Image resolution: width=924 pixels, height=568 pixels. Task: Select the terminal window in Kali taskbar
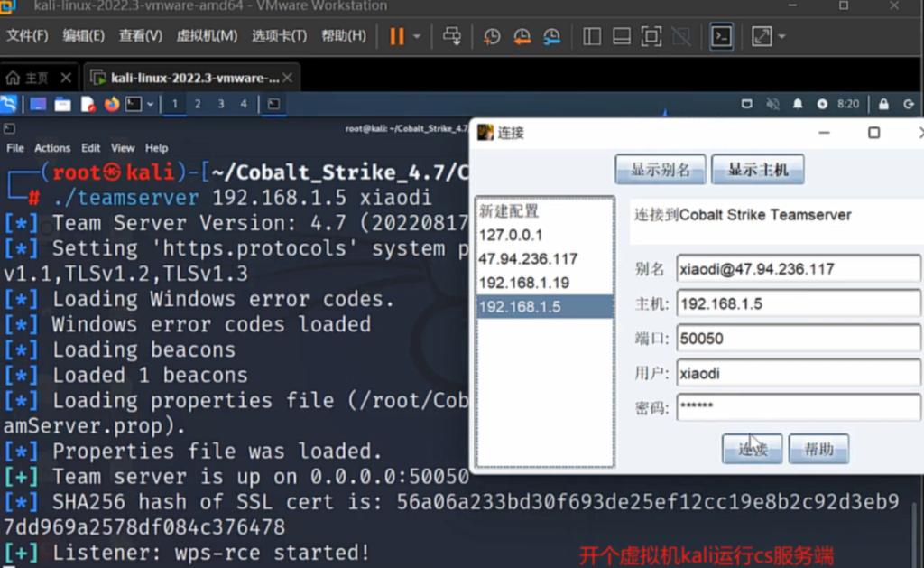(x=273, y=105)
